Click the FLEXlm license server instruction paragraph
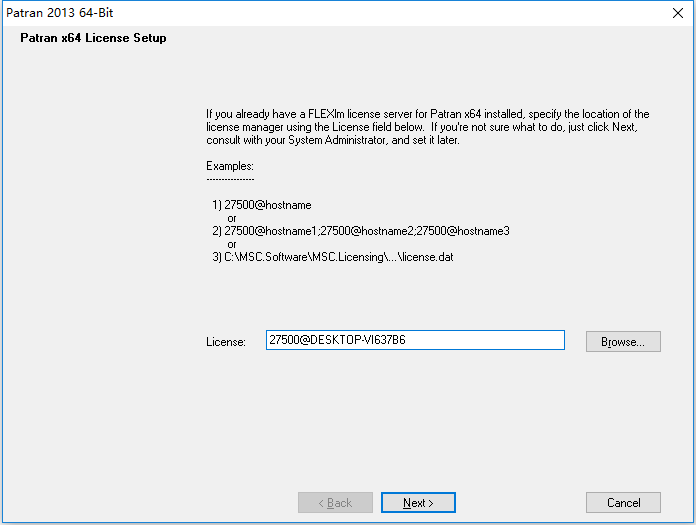 427,127
